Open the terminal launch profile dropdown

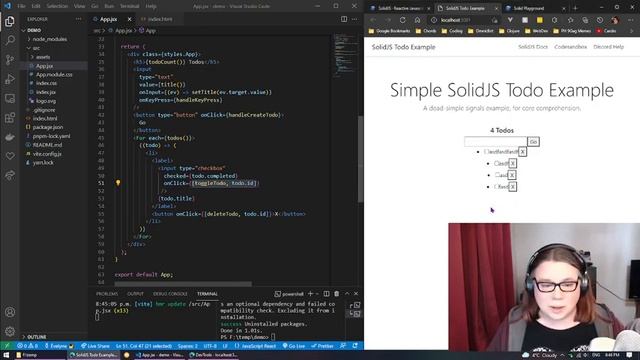[x=318, y=293]
